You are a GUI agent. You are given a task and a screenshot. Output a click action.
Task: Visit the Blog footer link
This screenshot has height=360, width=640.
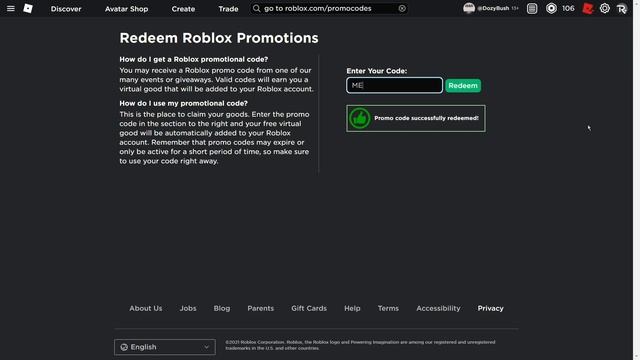(222, 308)
